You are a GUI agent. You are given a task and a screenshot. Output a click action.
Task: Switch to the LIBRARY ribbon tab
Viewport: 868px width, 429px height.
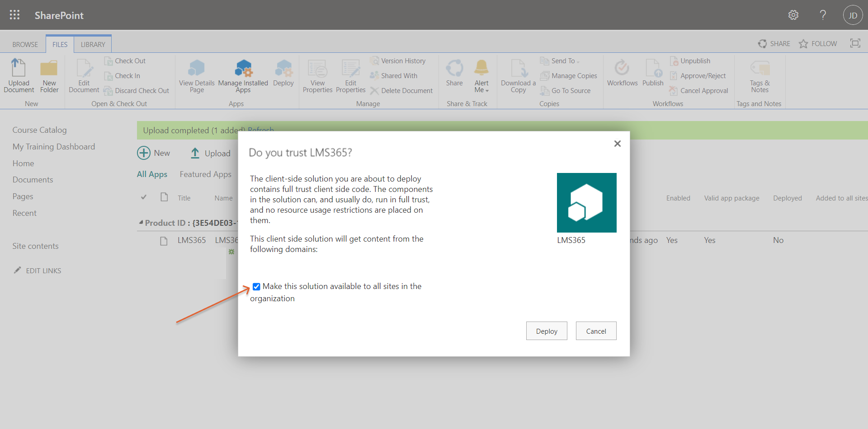[93, 44]
